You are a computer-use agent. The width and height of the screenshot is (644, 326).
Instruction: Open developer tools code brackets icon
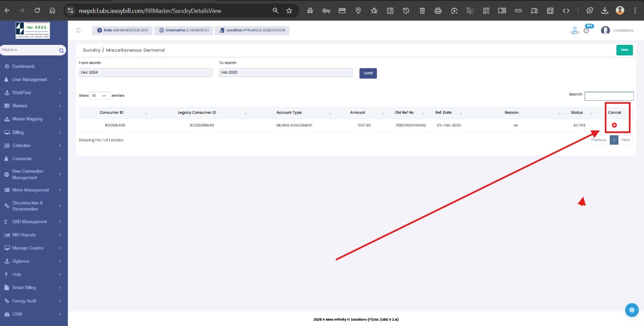pyautogui.click(x=566, y=10)
